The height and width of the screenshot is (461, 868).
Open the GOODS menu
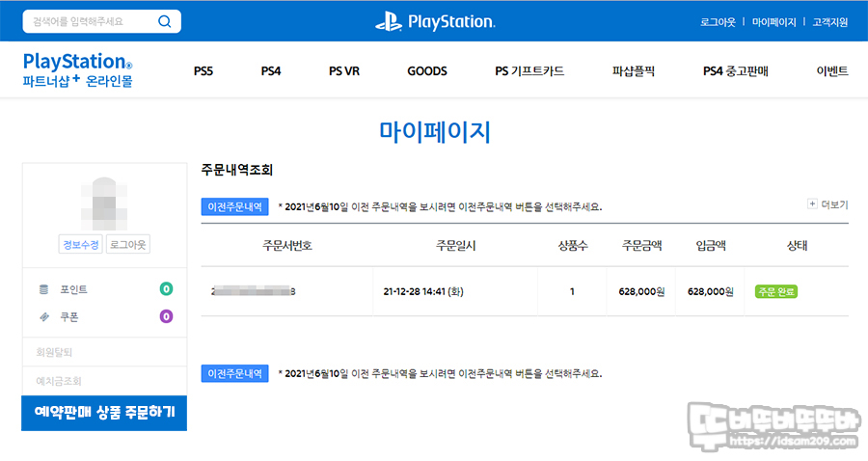coord(427,70)
